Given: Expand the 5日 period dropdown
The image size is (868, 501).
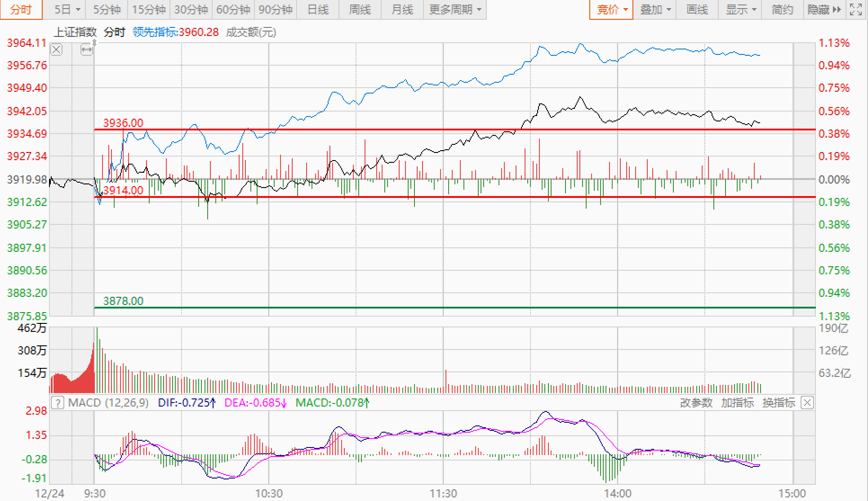Looking at the screenshot, I should (67, 9).
